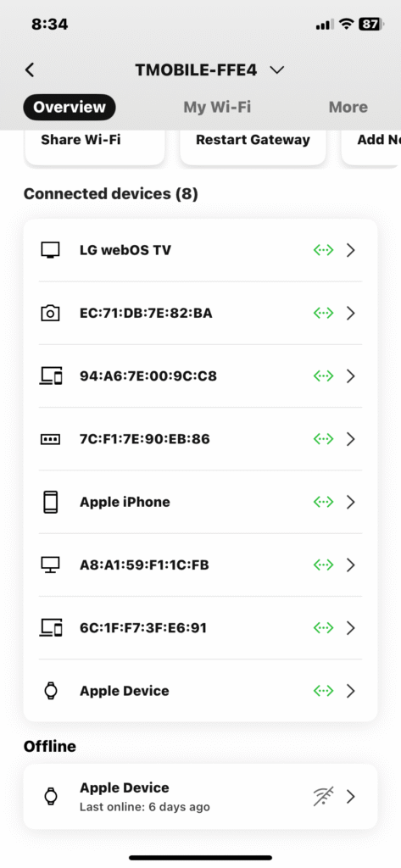Screen dimensions: 401x868
Task: Open details chevron for 94:A6:7E:00:9C:C8
Action: coord(351,376)
